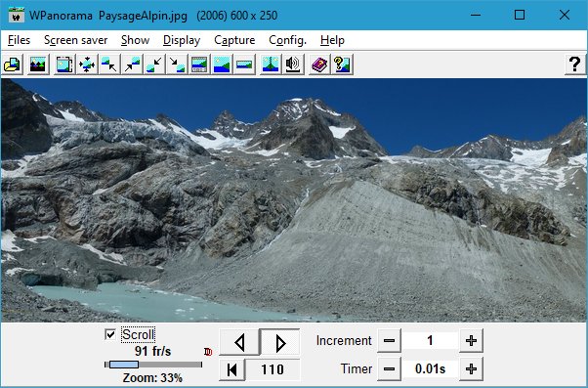
Task: Click the 91 fr/s frame rate text
Action: point(152,351)
